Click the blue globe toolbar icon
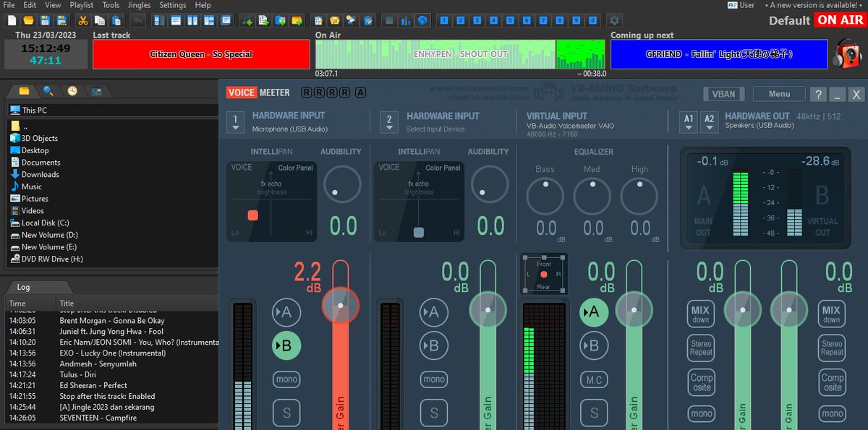 [x=422, y=20]
